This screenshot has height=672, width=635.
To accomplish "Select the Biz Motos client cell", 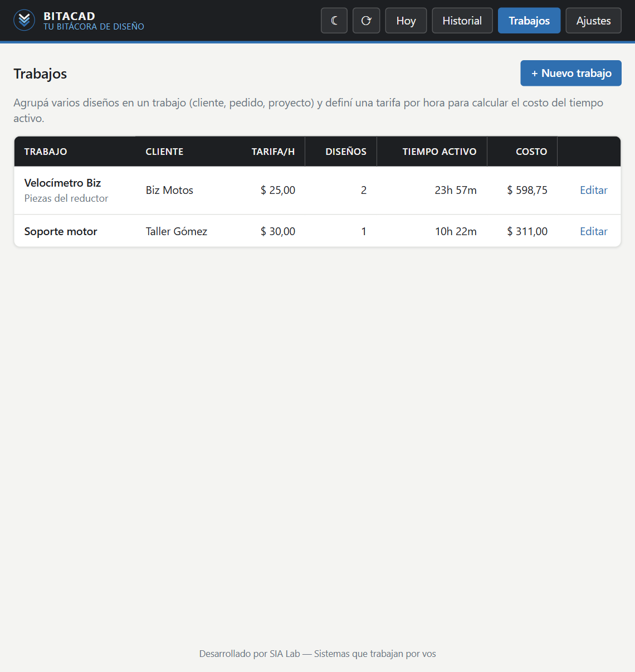I will (169, 190).
